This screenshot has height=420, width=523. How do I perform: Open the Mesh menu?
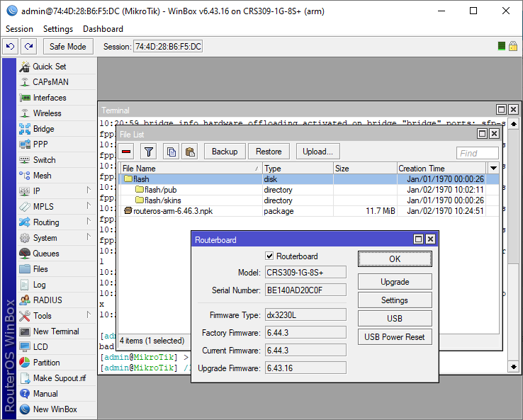point(56,176)
